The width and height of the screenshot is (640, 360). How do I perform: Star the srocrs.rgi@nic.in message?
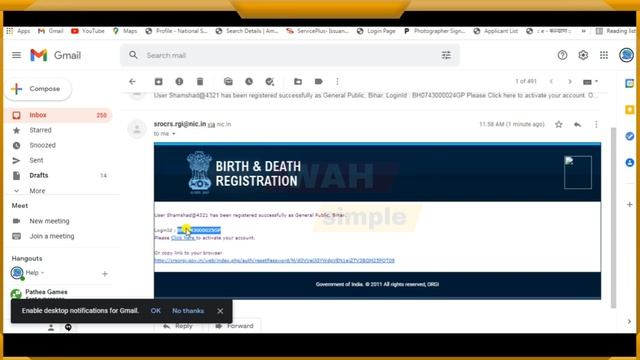[558, 124]
